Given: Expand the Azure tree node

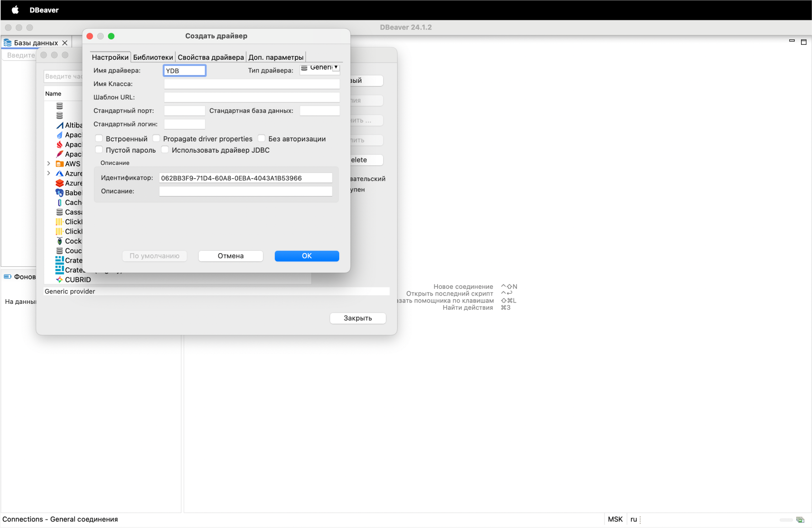Looking at the screenshot, I should 48,173.
